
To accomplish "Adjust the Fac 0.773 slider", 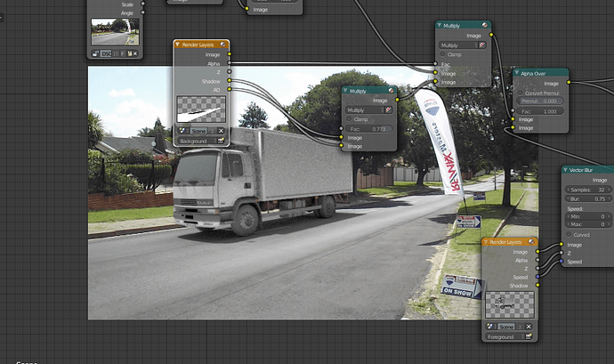I will [369, 129].
